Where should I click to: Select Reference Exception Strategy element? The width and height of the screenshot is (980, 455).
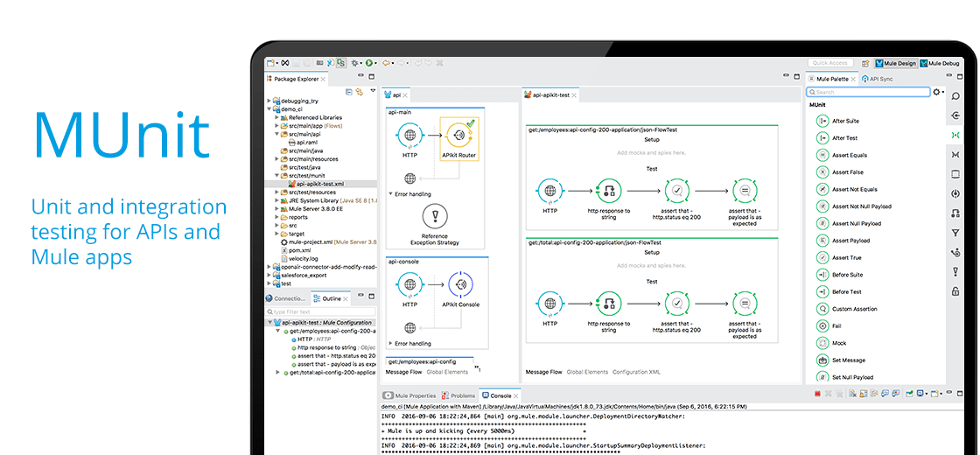click(x=435, y=224)
